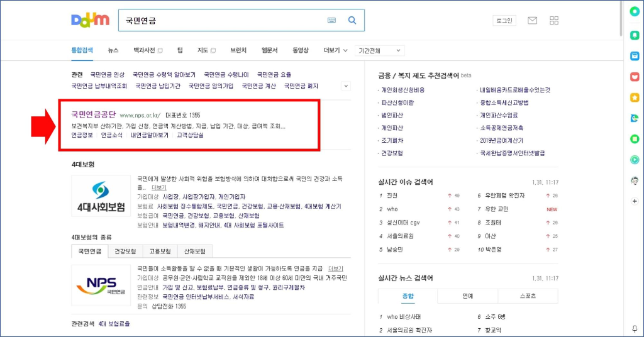Image resolution: width=644 pixels, height=337 pixels.
Task: Open the red pocket sidebar icon
Action: click(635, 77)
